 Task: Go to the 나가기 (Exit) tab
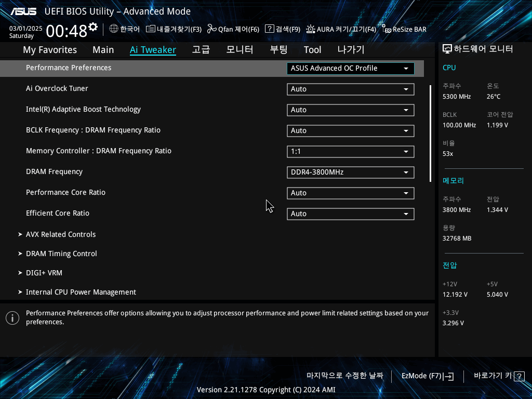pyautogui.click(x=351, y=49)
